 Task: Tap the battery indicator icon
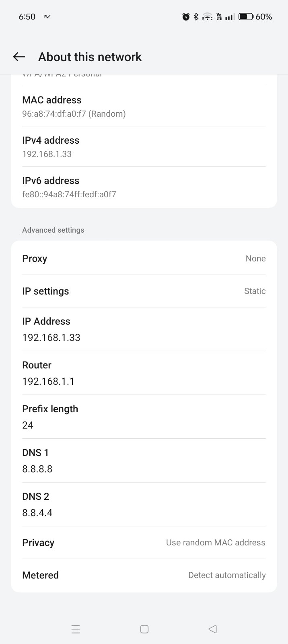pos(246,17)
